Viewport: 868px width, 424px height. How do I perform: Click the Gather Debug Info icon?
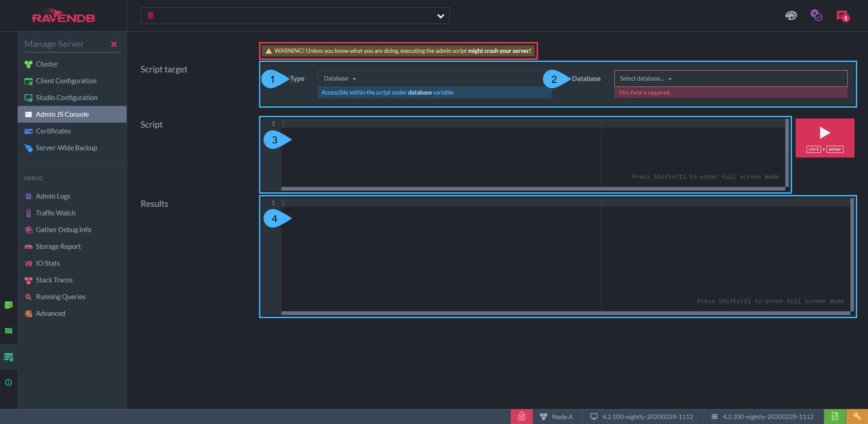point(28,230)
